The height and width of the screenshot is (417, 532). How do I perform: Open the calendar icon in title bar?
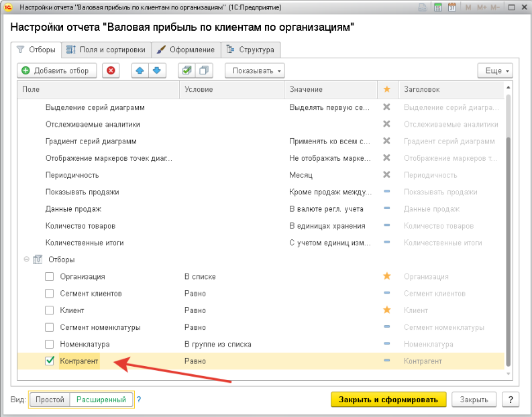pos(451,7)
